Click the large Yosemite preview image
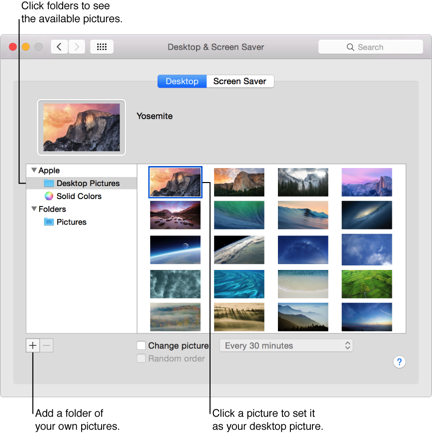The width and height of the screenshot is (432, 436). 82,127
